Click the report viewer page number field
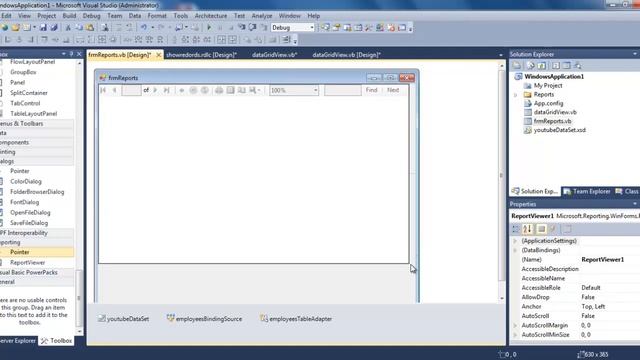This screenshot has height=360, width=640. (132, 90)
